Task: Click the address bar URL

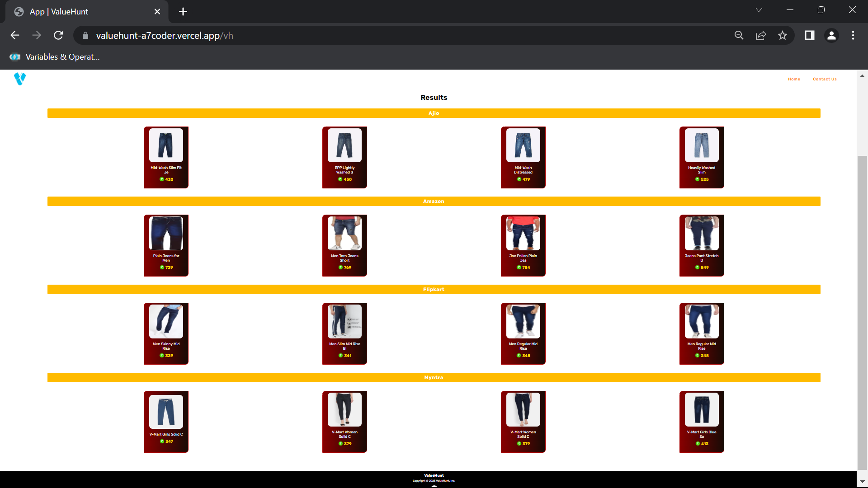Action: [x=165, y=36]
